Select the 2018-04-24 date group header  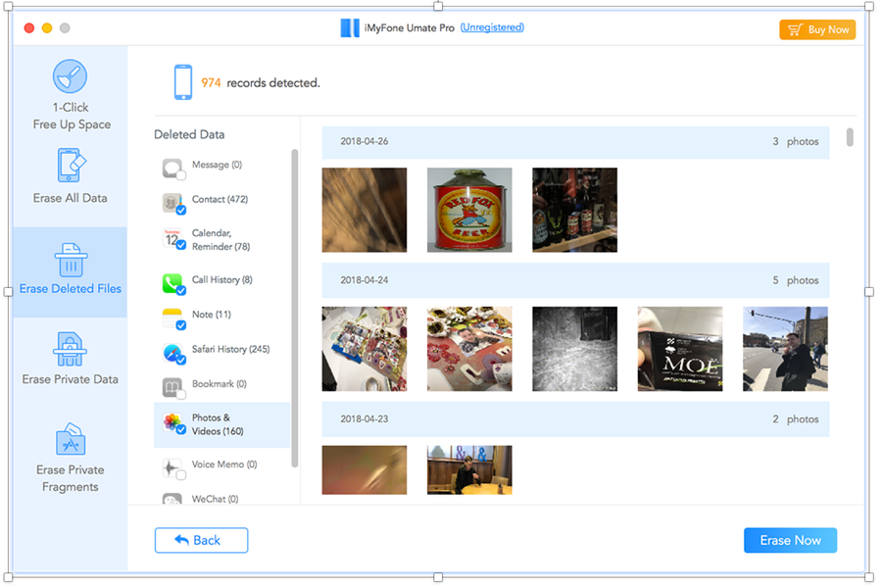click(x=575, y=280)
